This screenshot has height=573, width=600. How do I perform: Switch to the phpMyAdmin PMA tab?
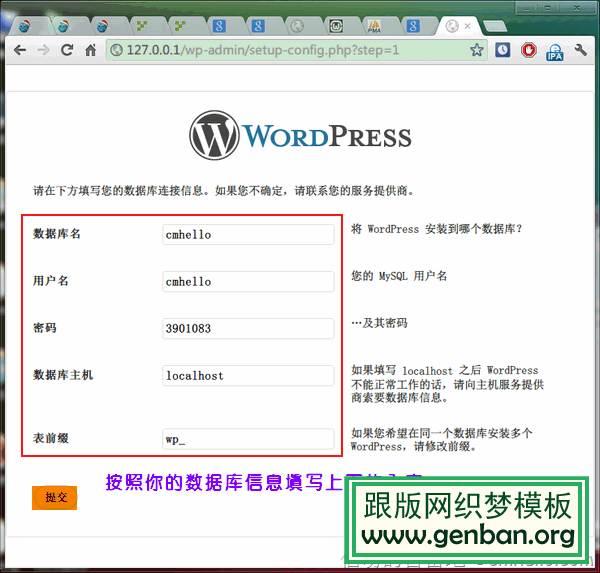point(374,26)
